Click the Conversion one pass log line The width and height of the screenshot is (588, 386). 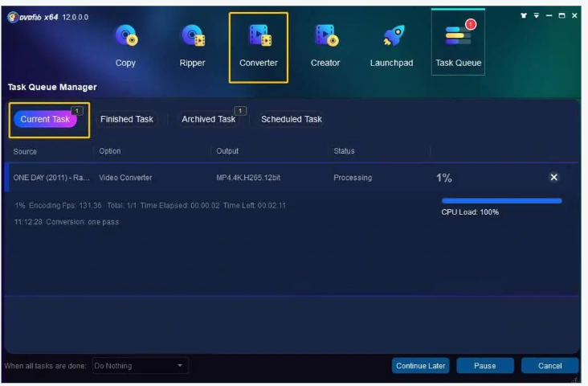click(x=67, y=222)
